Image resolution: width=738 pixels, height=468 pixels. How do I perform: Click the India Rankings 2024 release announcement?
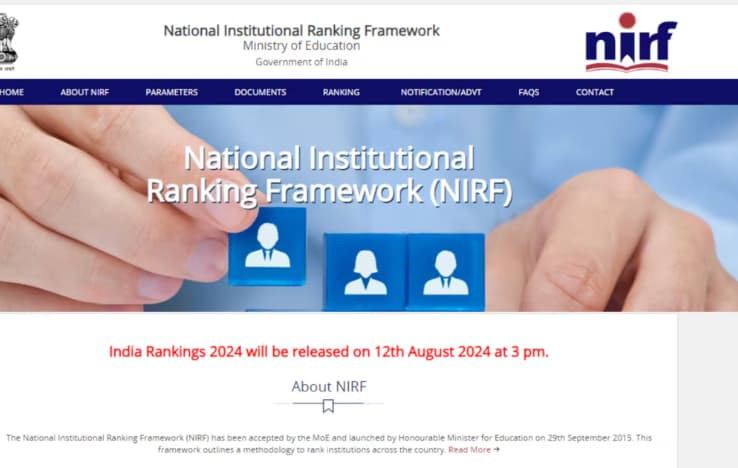point(329,352)
